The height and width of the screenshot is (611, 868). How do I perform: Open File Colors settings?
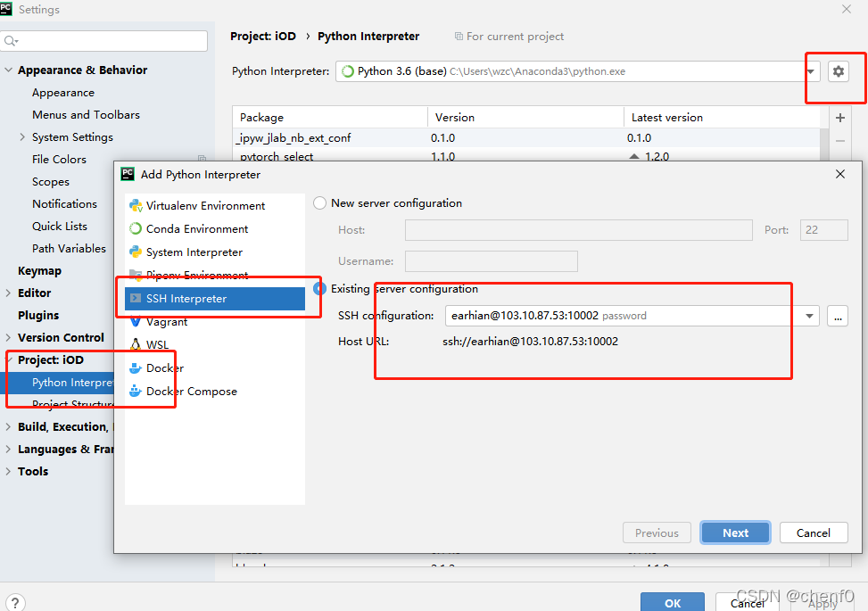point(59,160)
